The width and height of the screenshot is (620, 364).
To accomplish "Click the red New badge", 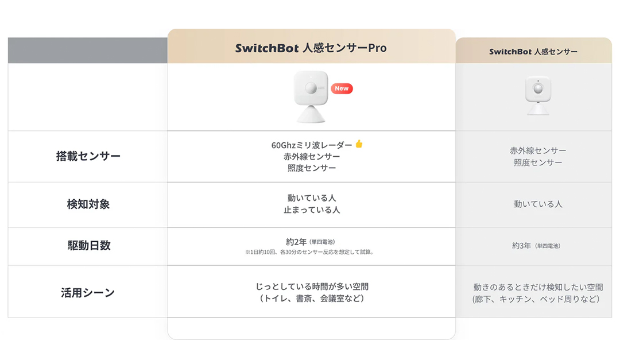I will click(x=342, y=88).
